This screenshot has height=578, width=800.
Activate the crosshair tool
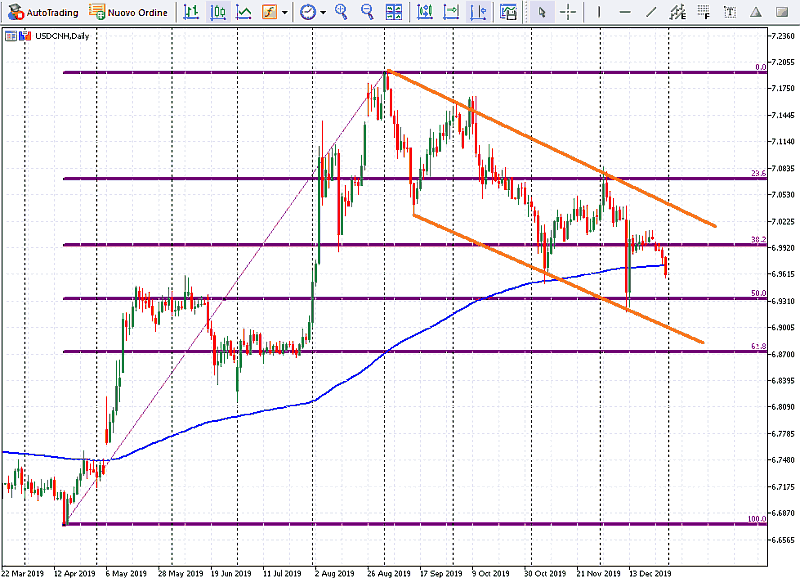pyautogui.click(x=568, y=12)
